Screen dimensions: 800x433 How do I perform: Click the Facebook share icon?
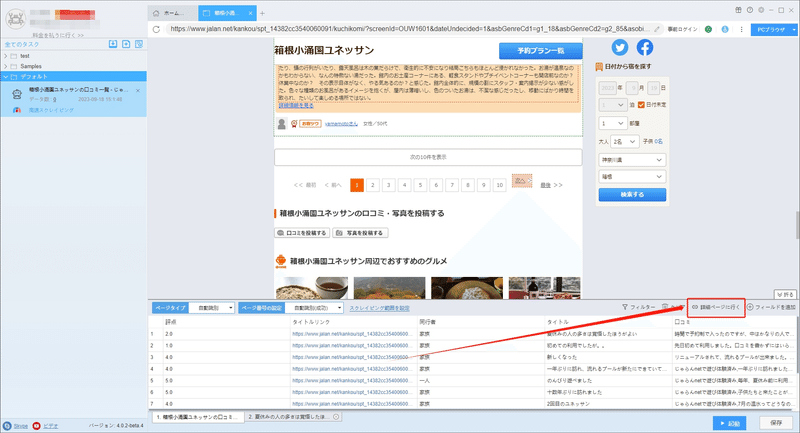point(645,47)
